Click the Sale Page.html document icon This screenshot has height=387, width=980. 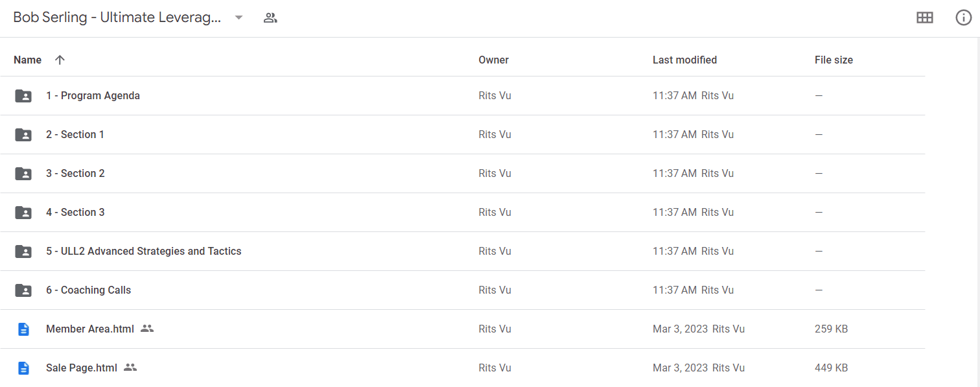click(23, 368)
